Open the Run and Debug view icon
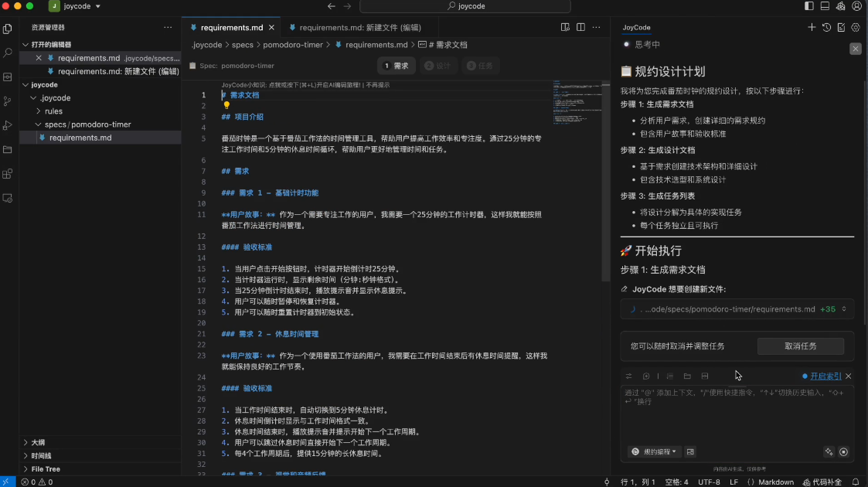 [8, 126]
